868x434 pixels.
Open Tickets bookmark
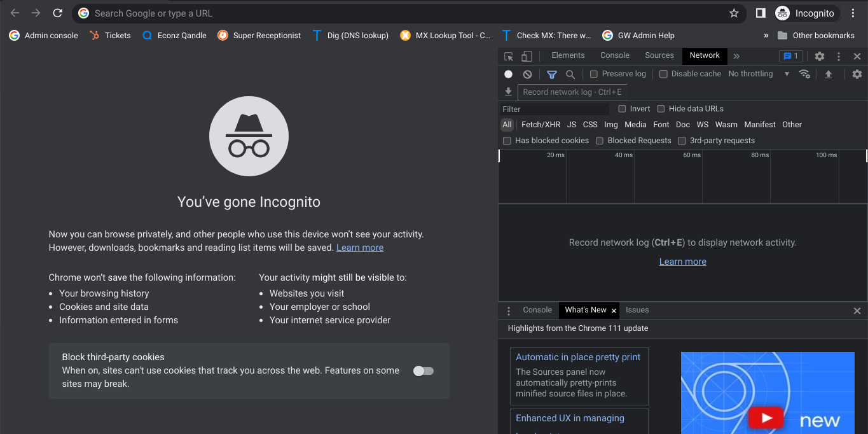point(110,36)
